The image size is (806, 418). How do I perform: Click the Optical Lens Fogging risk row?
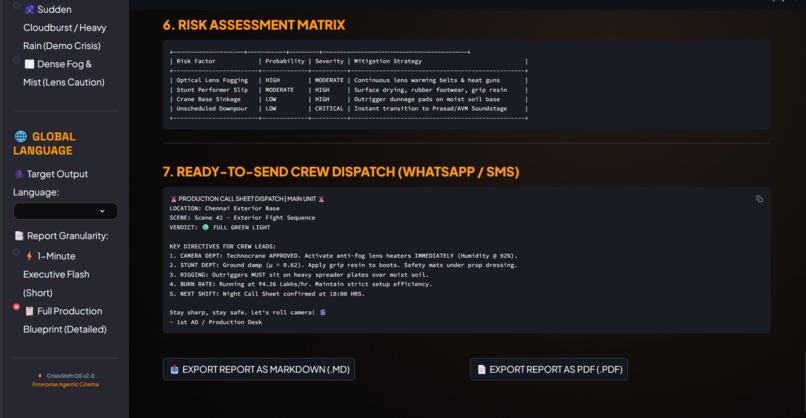coord(349,80)
